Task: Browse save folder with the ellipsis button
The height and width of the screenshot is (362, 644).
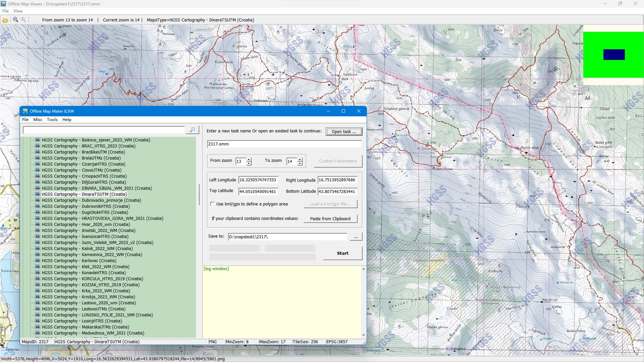Action: (x=356, y=237)
